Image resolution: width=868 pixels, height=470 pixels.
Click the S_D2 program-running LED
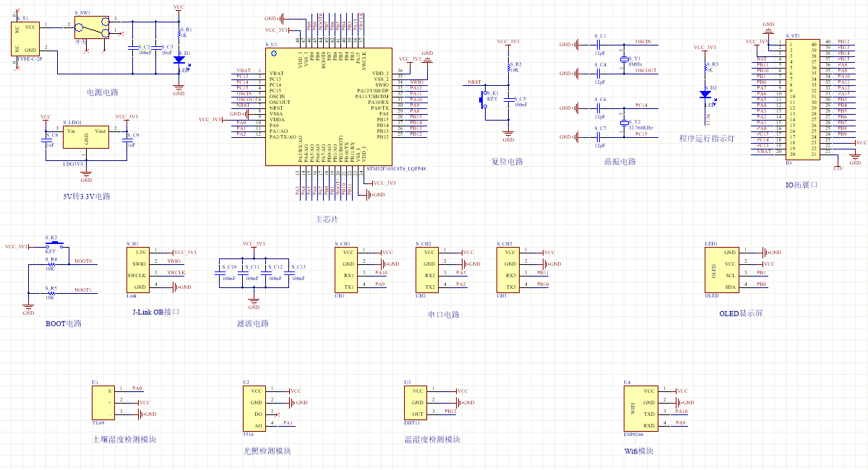tap(705, 94)
